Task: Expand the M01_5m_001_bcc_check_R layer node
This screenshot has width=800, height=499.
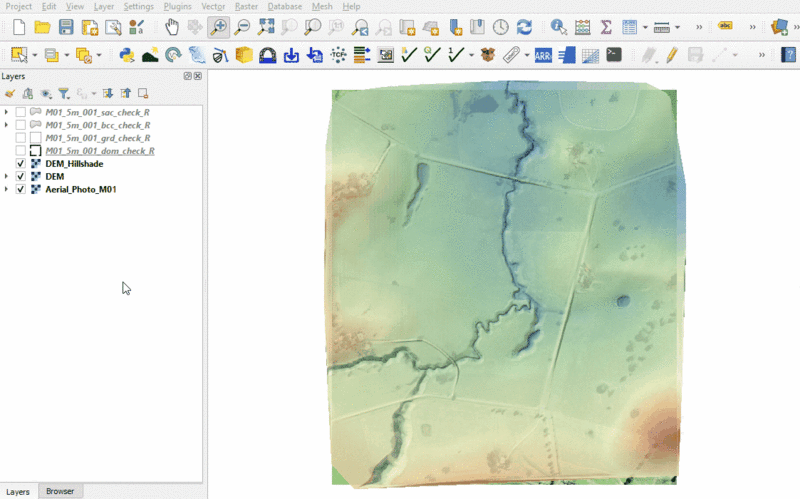Action: (7, 125)
